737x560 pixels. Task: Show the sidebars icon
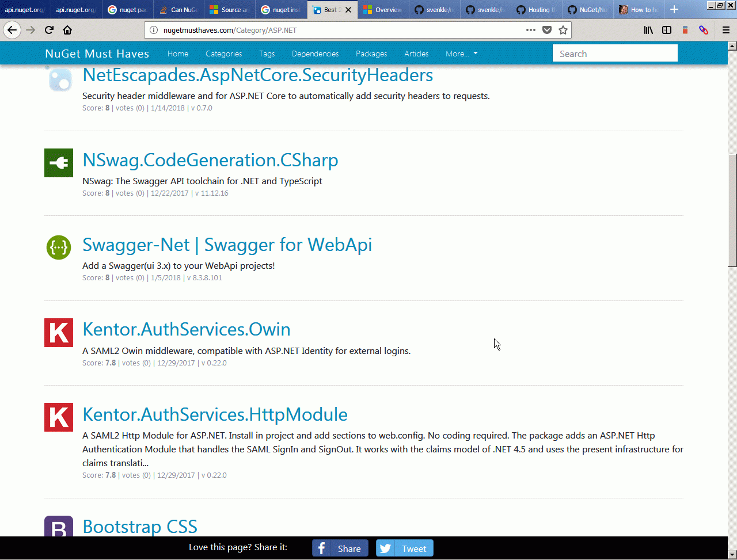point(667,30)
